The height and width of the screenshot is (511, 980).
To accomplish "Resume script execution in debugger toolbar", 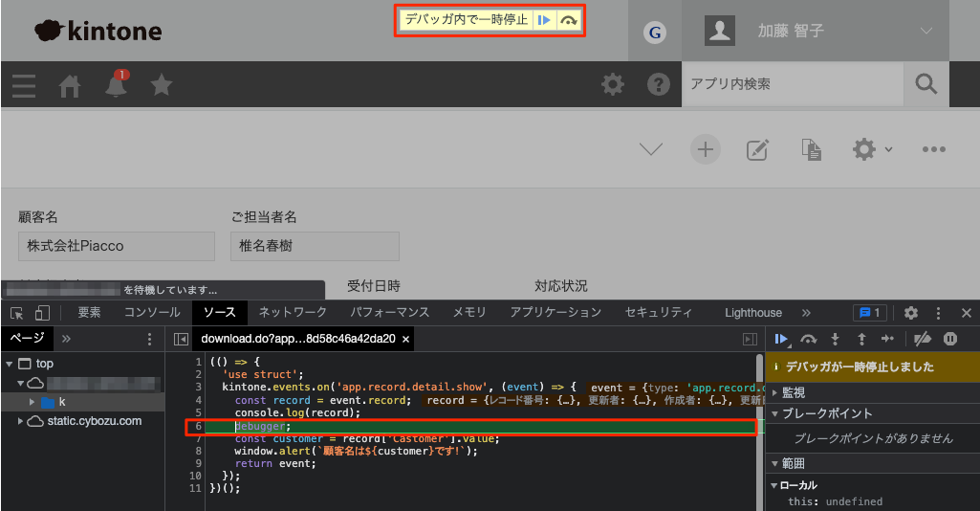I will pyautogui.click(x=781, y=339).
